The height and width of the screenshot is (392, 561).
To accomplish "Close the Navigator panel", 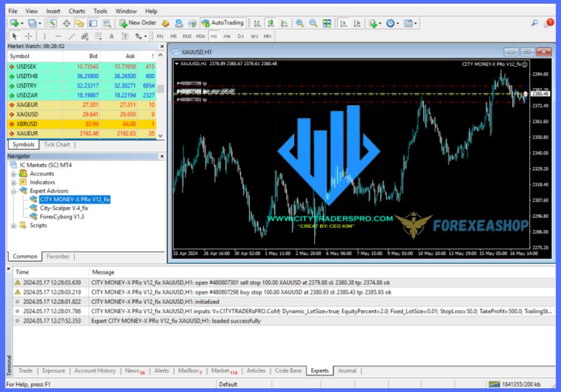I will point(161,156).
